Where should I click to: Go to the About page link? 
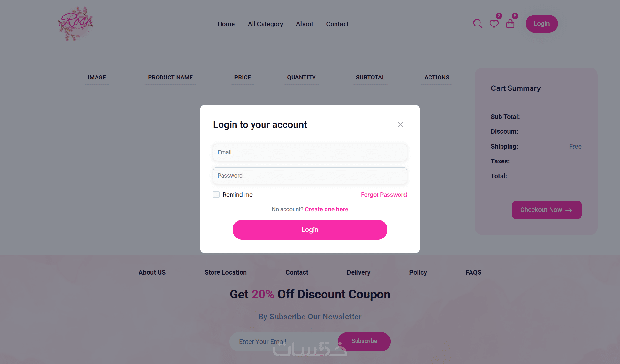[305, 24]
